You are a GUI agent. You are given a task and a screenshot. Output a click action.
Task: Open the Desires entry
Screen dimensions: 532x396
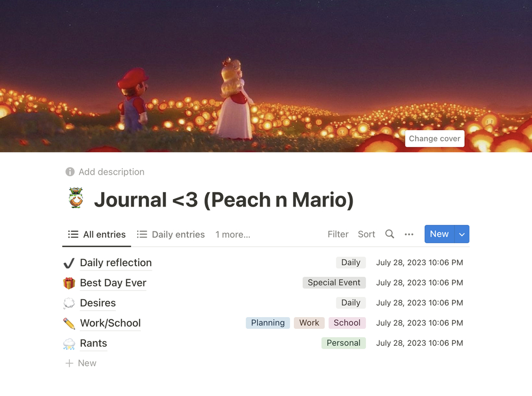pos(98,303)
